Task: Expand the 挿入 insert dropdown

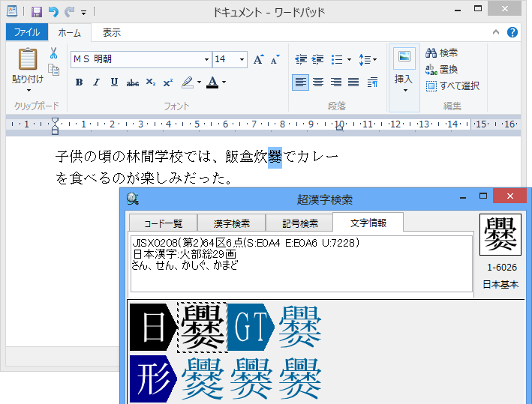Action: pyautogui.click(x=404, y=90)
